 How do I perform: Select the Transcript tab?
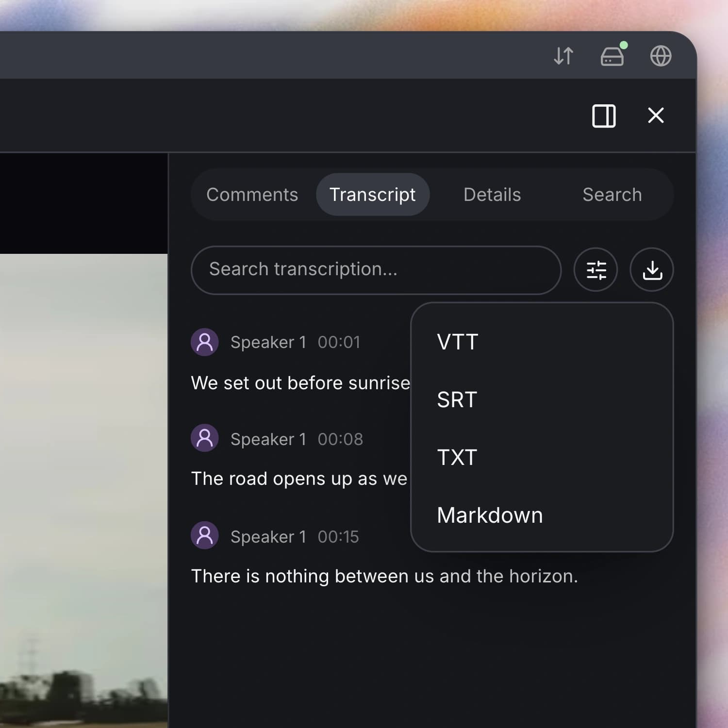pos(373,195)
